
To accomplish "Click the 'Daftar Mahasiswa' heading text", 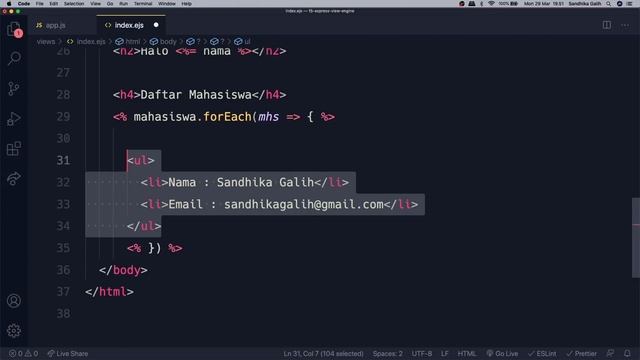I will [x=196, y=95].
